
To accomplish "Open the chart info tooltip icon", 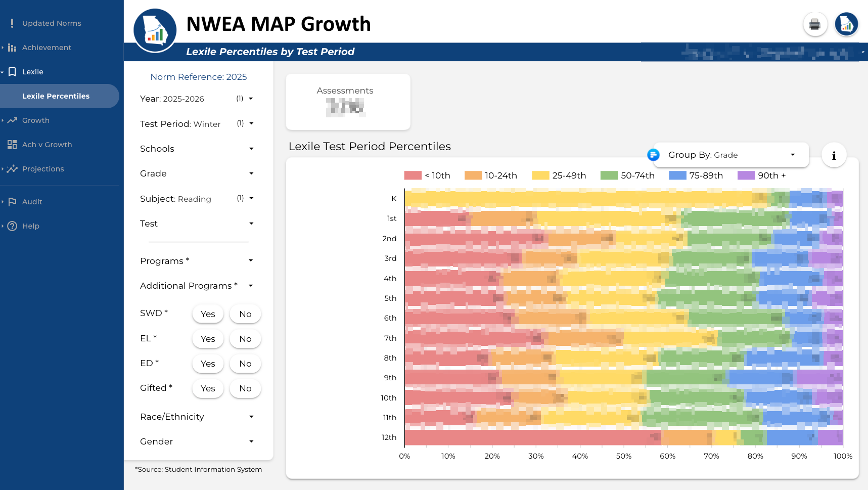I will (834, 155).
